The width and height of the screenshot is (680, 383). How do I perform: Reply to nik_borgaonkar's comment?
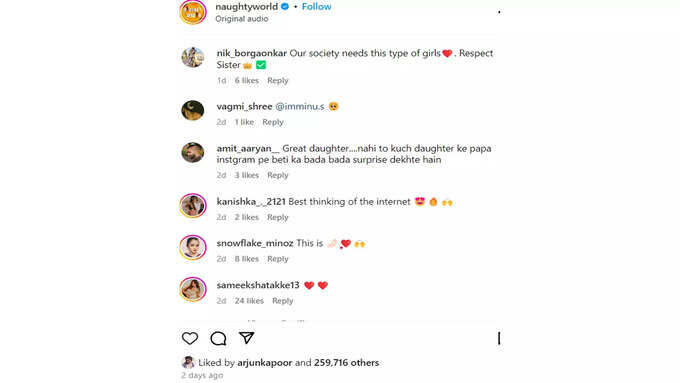[x=278, y=81]
